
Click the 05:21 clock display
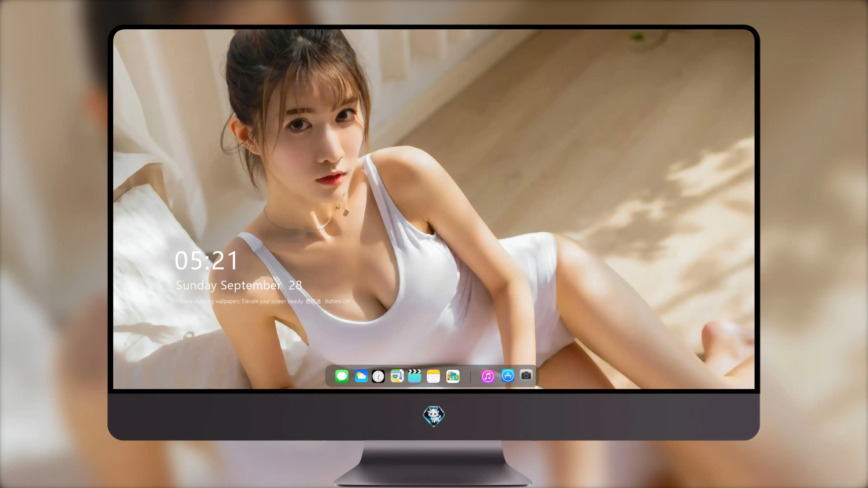[207, 260]
